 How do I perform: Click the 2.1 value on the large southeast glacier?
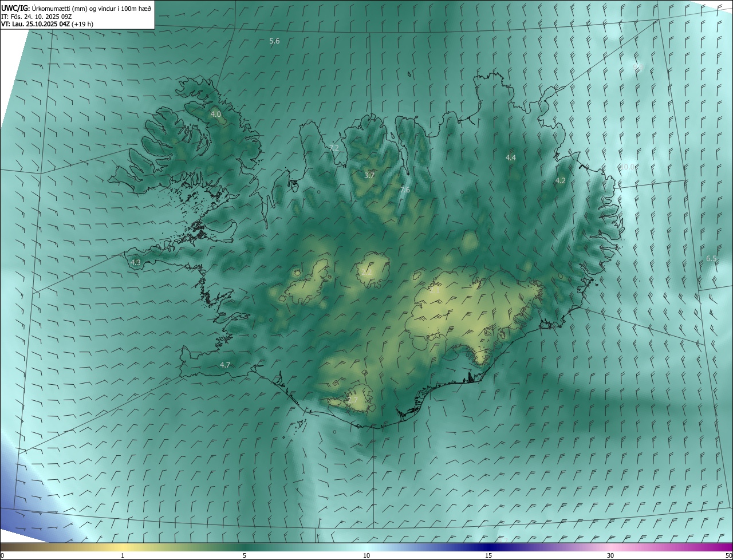[x=434, y=290]
